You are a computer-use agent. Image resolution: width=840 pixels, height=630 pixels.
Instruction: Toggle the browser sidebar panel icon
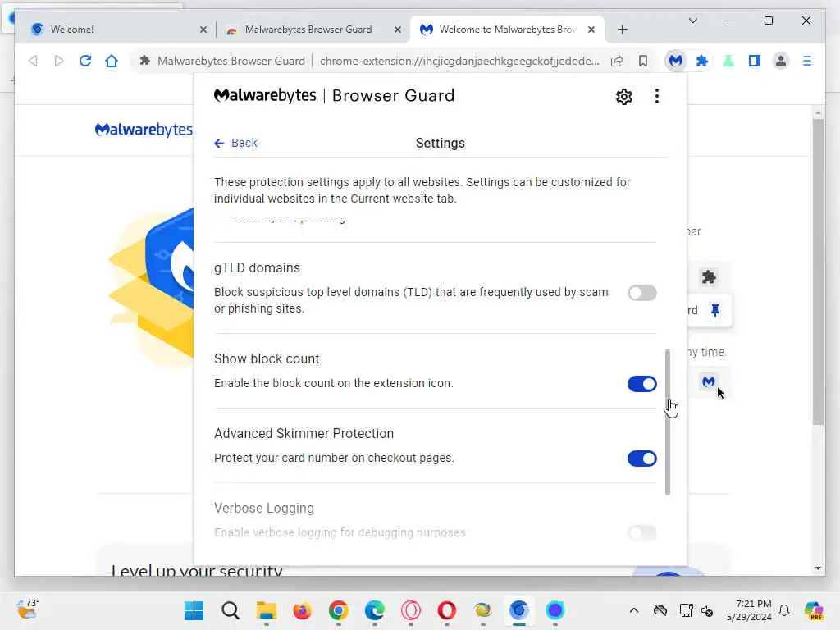coord(755,61)
